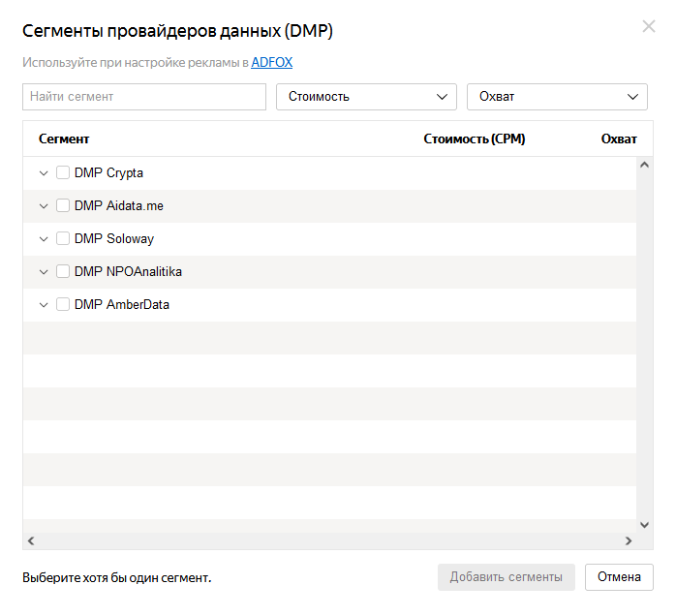
Task: Expand the DMP Aidata.me tree row
Action: (44, 206)
